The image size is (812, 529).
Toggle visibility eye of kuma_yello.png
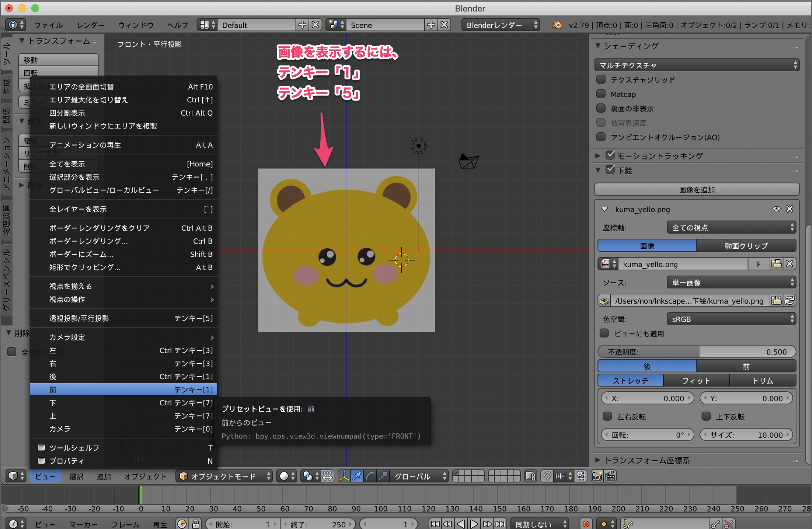pos(776,209)
